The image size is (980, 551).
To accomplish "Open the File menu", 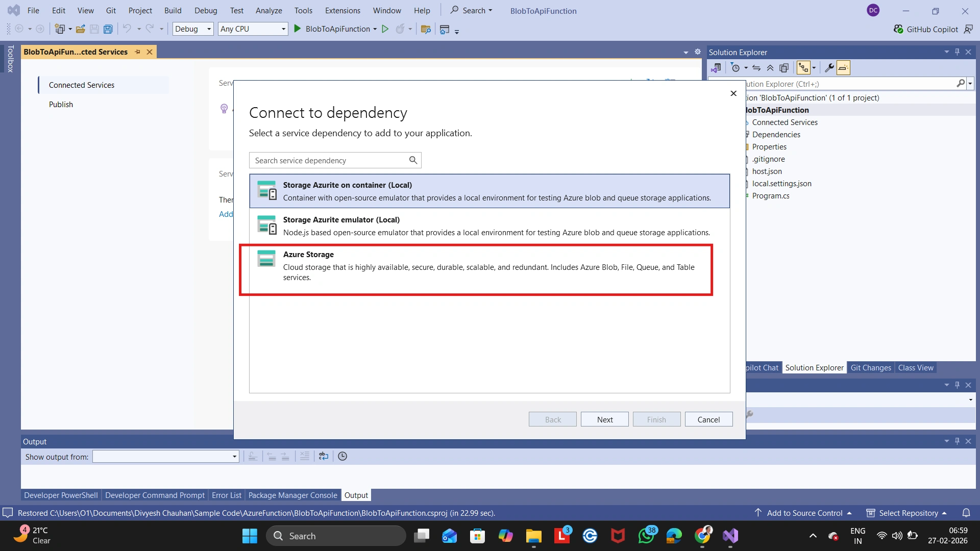I will point(33,10).
